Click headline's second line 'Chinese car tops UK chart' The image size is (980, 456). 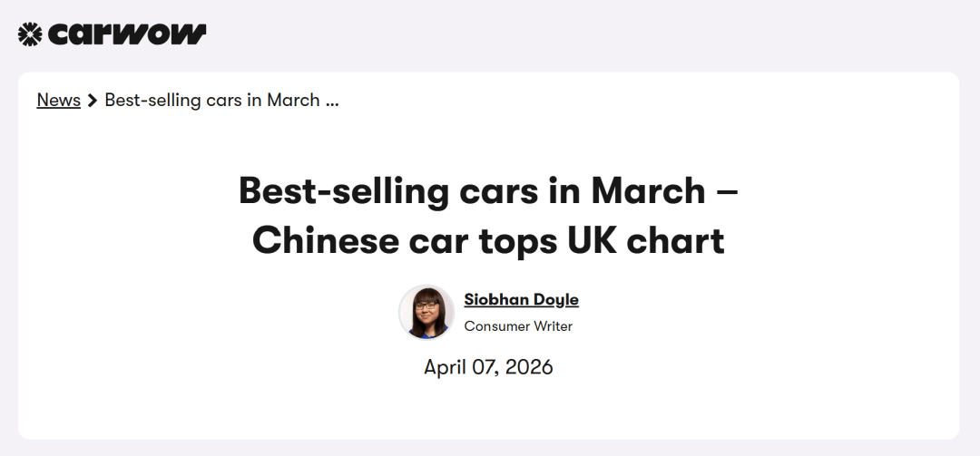pyautogui.click(x=488, y=240)
